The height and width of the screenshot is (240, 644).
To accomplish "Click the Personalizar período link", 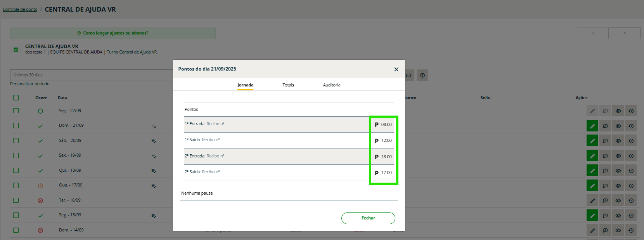I will [30, 84].
